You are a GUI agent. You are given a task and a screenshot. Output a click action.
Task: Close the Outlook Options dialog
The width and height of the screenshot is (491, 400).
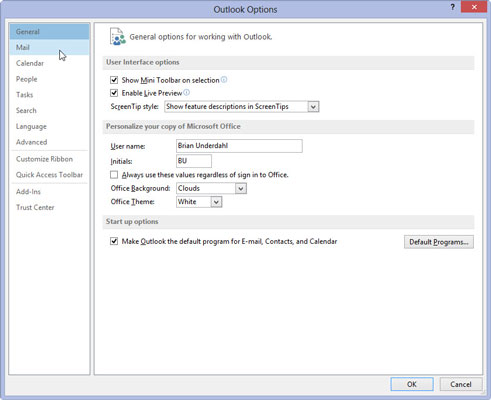tap(474, 7)
